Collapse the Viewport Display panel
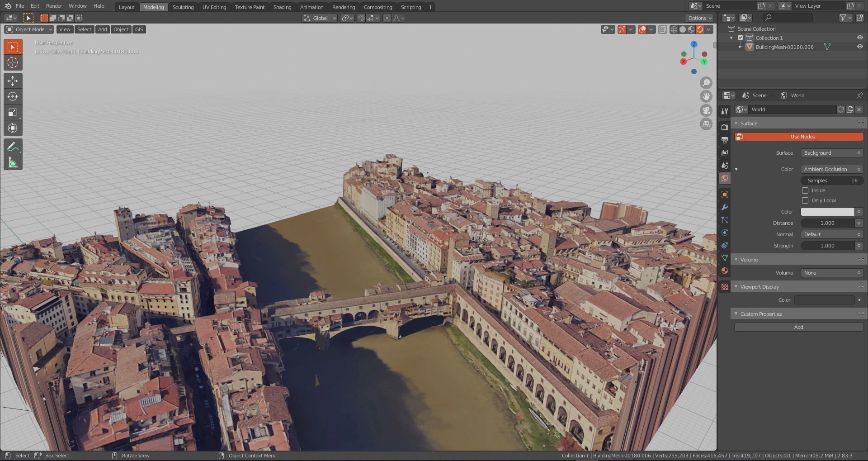 tap(736, 287)
